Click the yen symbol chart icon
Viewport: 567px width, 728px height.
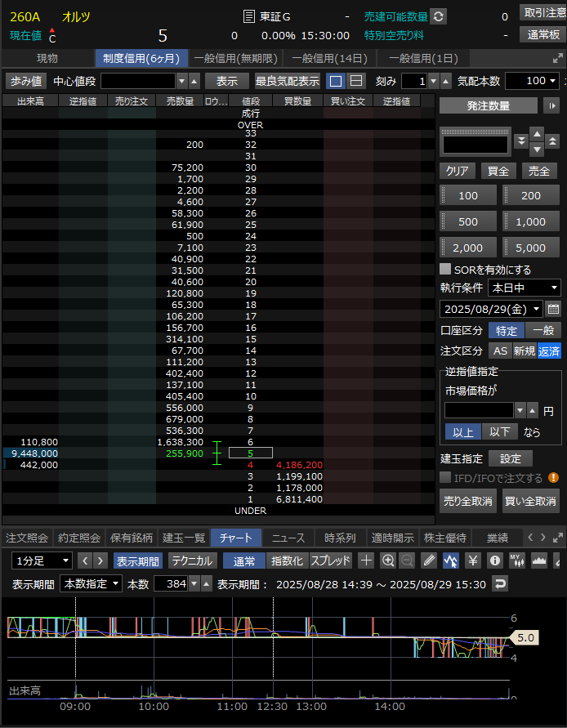coord(473,561)
